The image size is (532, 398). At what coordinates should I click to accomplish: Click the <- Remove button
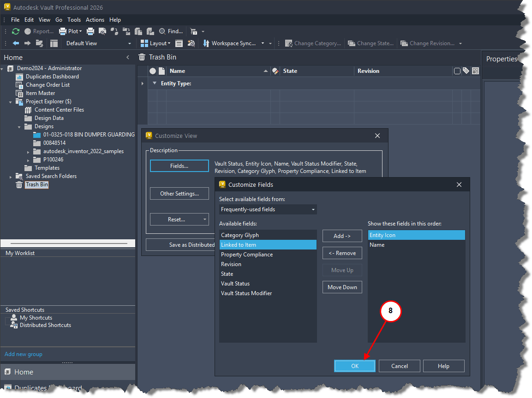coord(342,253)
